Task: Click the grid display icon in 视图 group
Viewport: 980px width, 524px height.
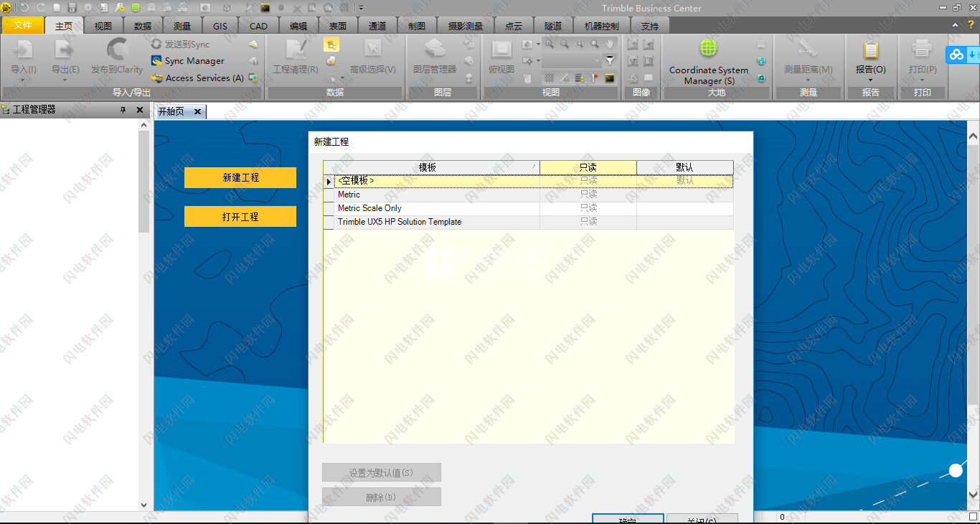Action: pyautogui.click(x=550, y=78)
